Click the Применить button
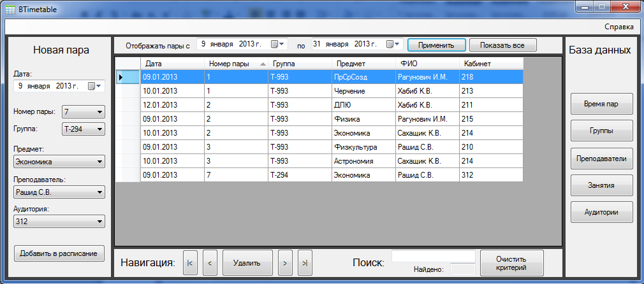Viewport: 644px width, 284px height. click(436, 45)
